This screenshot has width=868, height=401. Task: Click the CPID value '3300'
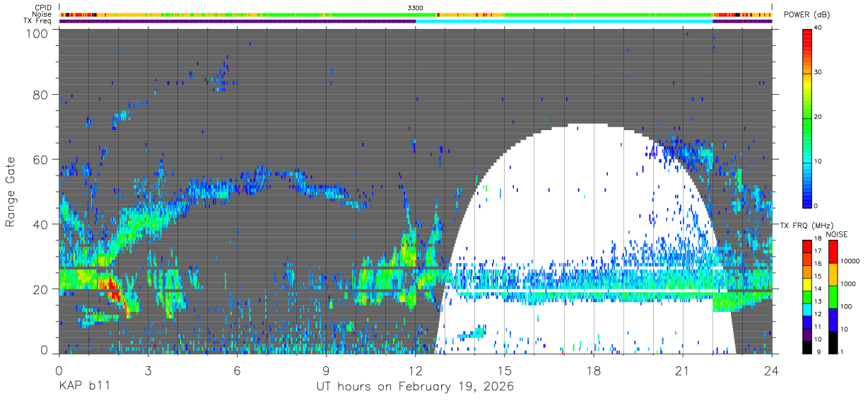416,7
